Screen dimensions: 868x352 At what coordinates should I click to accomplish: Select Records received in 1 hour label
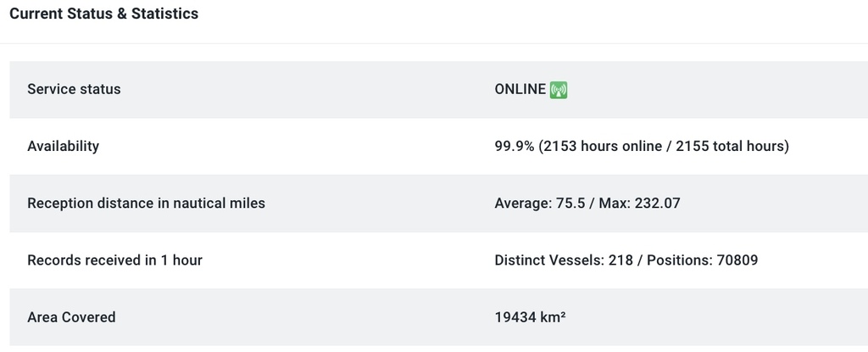114,260
